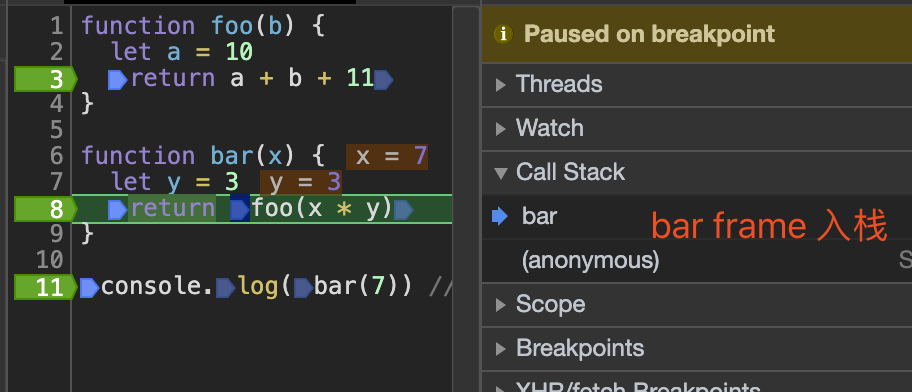Click the inline marker before 'log(' on line 11
This screenshot has height=392, width=912.
pyautogui.click(x=225, y=288)
